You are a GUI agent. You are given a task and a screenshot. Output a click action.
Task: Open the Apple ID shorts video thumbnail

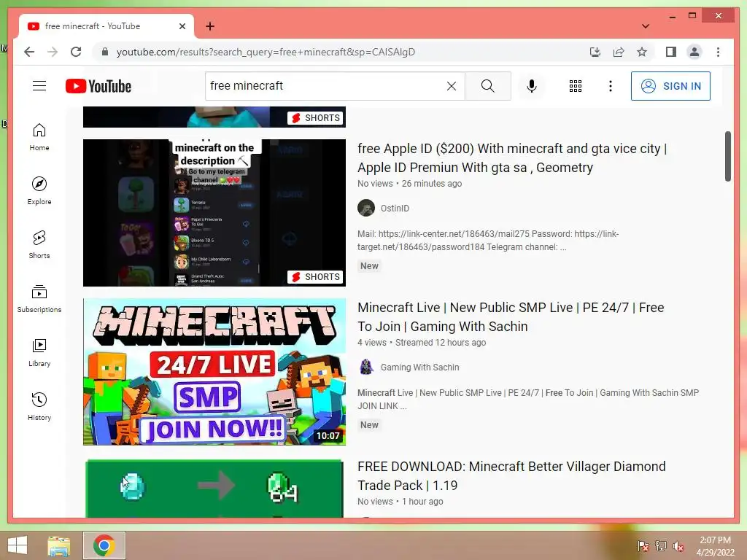click(214, 213)
